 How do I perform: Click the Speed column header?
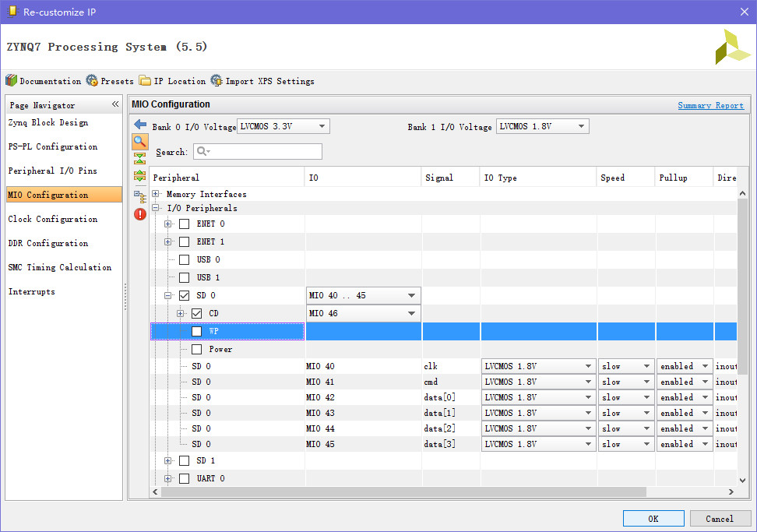click(625, 178)
